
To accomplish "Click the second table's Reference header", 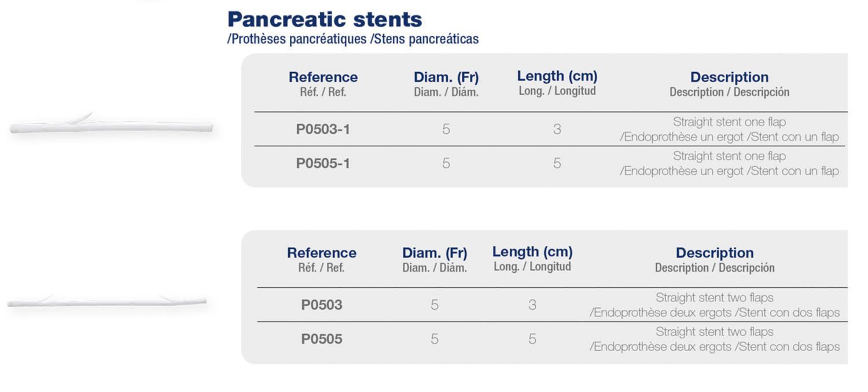I will coord(322,253).
